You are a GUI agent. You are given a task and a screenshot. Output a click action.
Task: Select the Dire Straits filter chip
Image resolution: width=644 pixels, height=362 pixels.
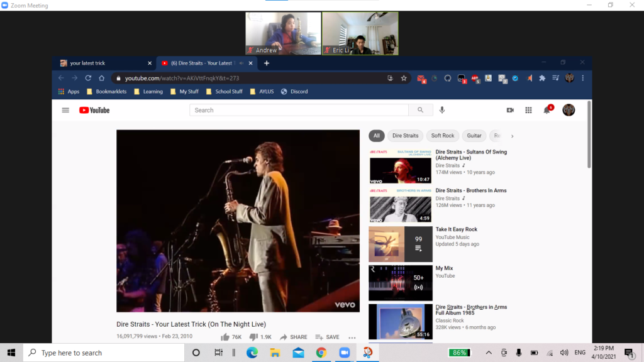click(x=405, y=136)
